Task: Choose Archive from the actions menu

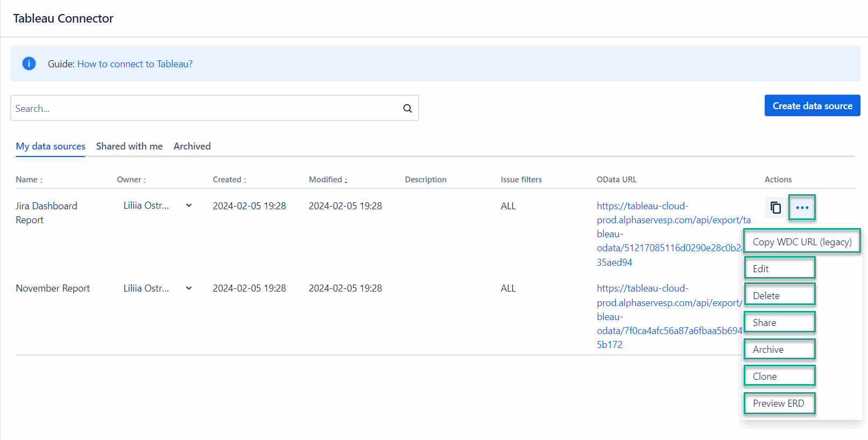Action: click(780, 349)
